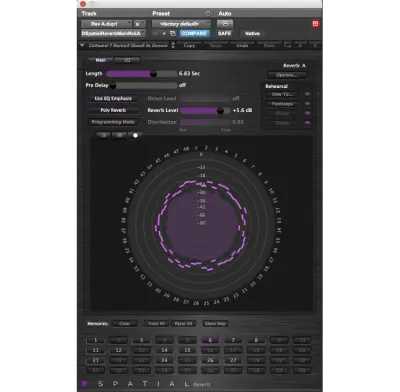Viewport: 400px width, 392px height.
Task: Open the preset settings menu circle icon
Action: [x=208, y=13]
